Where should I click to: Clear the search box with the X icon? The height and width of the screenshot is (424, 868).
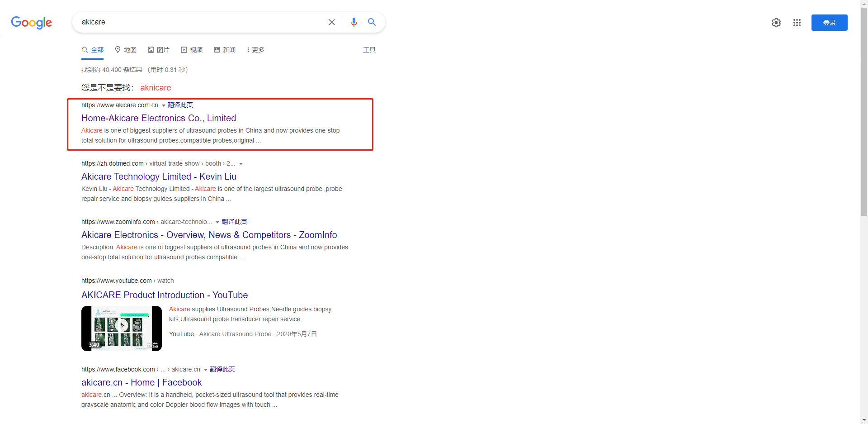pos(332,22)
